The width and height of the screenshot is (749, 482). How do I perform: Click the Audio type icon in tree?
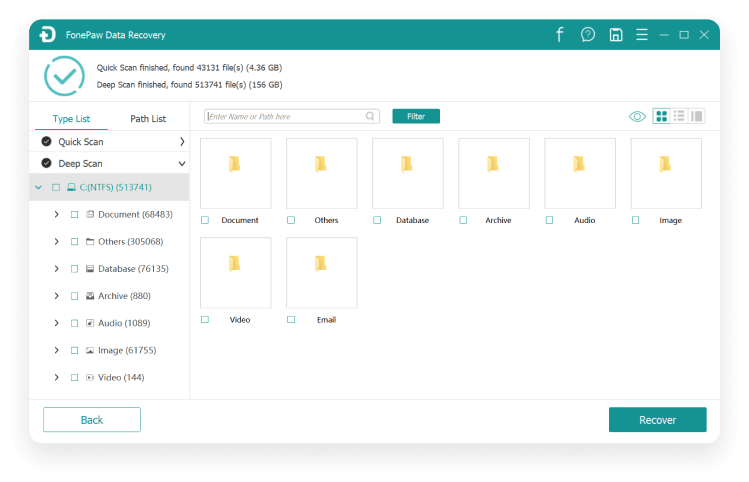pyautogui.click(x=90, y=323)
